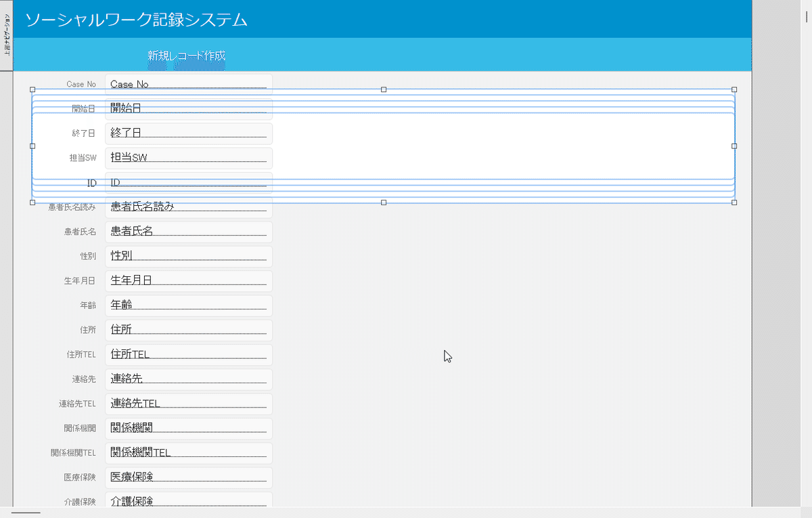Select the 性別 field label
The height and width of the screenshot is (518, 812).
pos(88,256)
